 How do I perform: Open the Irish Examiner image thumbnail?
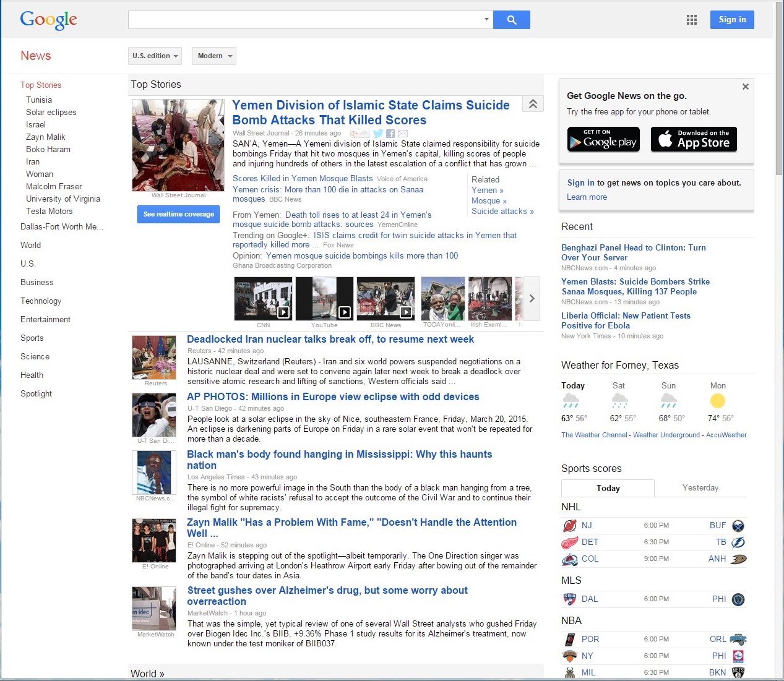[x=489, y=298]
